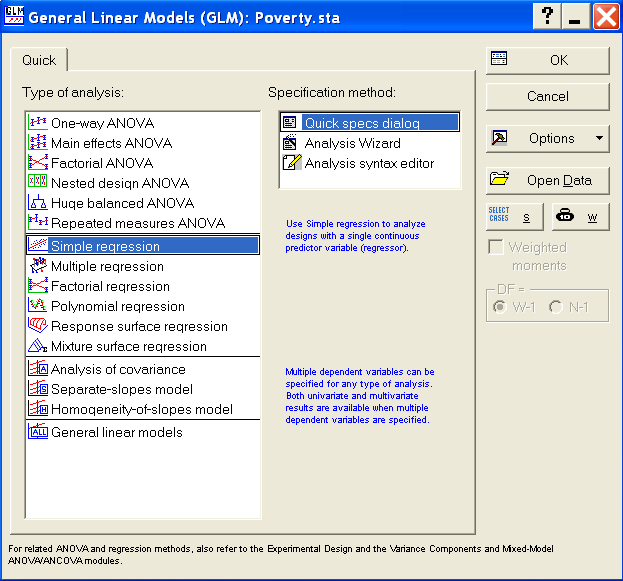Select Homogeneity-of-slopes model text
623x581 pixels.
(x=142, y=409)
